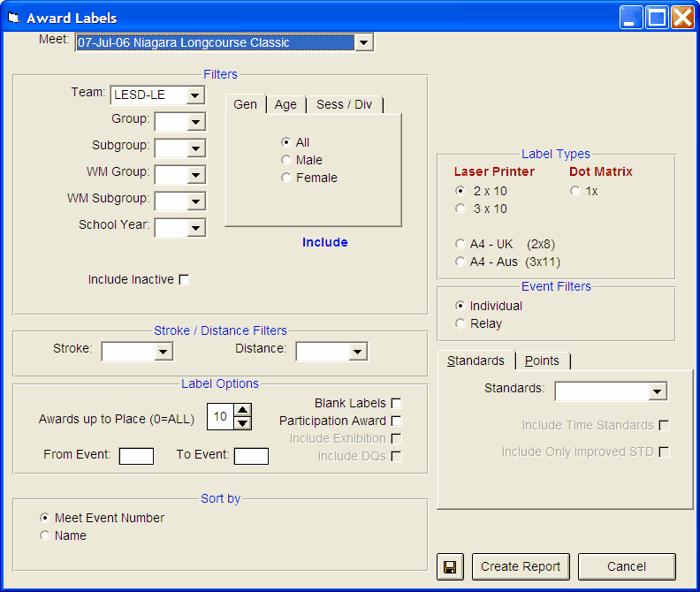Click the floppy disk save icon
This screenshot has width=700, height=592.
pos(450,566)
